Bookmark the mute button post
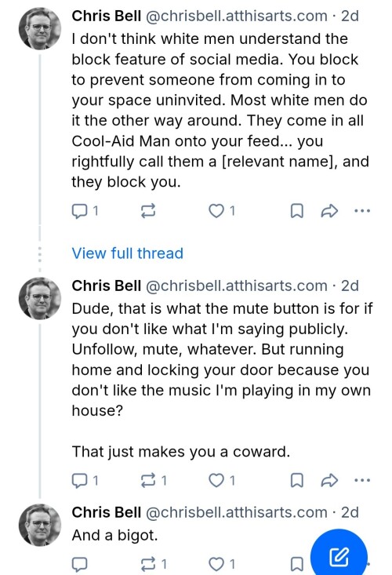 pos(297,480)
